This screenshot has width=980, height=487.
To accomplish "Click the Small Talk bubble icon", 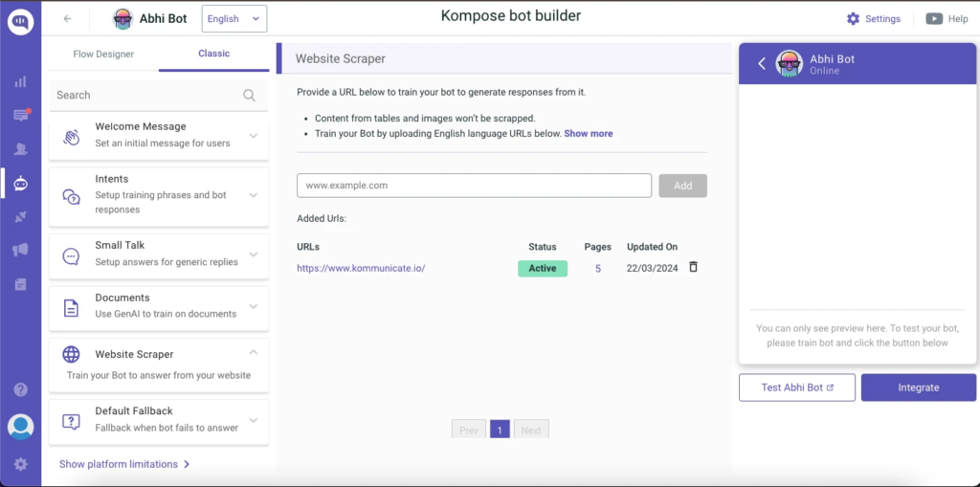I will (x=71, y=255).
